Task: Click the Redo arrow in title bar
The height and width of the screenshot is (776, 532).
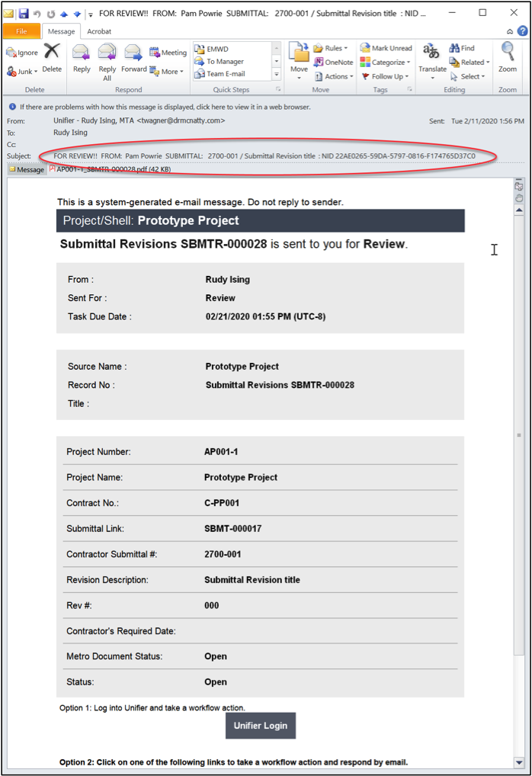Action: pyautogui.click(x=50, y=14)
